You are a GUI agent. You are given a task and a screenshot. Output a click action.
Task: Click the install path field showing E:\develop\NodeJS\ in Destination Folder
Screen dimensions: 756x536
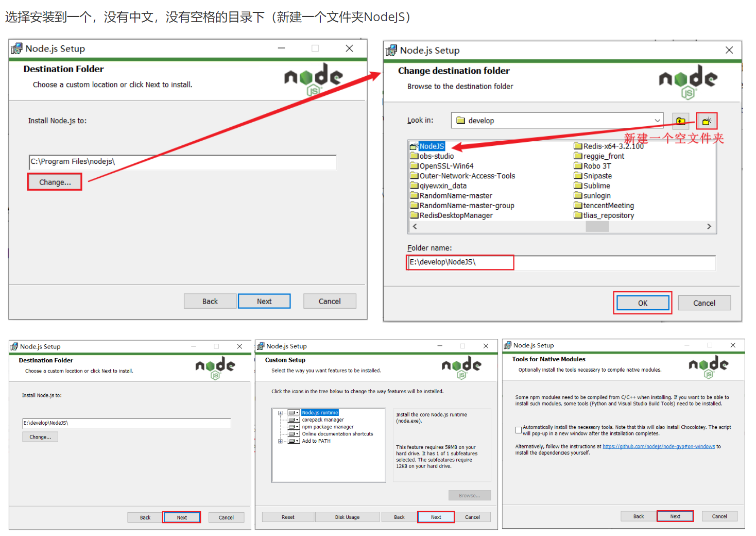click(127, 423)
